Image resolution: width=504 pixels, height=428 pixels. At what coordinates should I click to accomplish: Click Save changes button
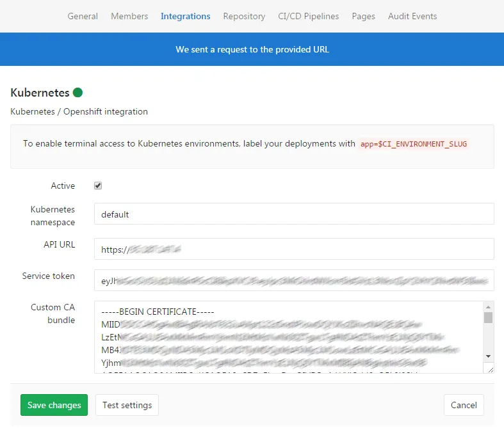[54, 405]
